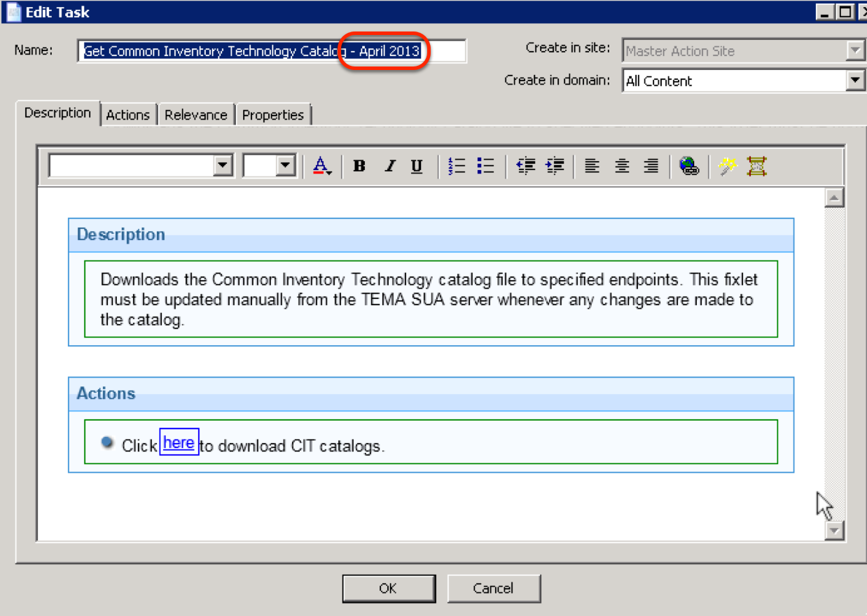
Task: Confirm task edits with OK button
Action: tap(388, 588)
